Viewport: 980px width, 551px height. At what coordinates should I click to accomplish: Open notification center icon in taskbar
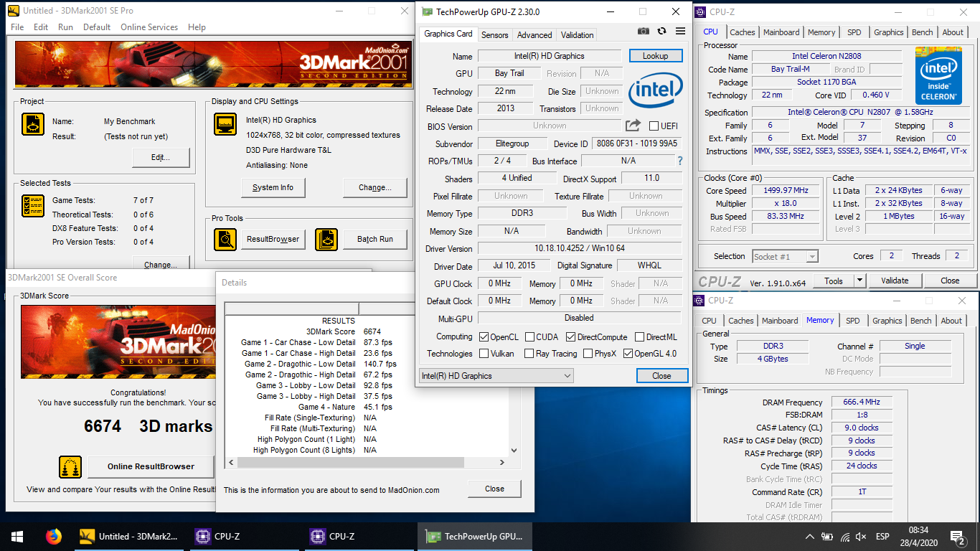(957, 536)
